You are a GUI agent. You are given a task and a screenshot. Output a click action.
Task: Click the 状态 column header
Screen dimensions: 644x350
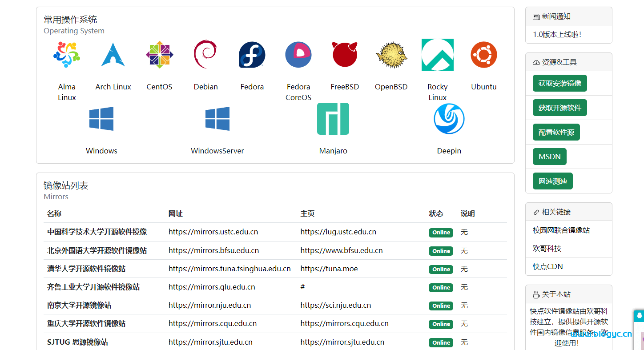point(436,213)
